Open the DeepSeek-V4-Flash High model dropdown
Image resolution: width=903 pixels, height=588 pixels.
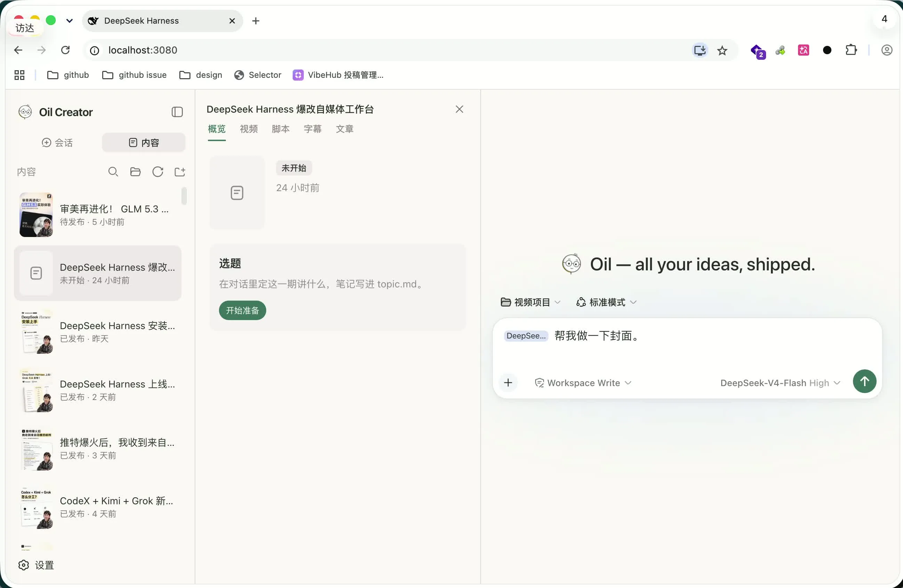[x=780, y=383]
